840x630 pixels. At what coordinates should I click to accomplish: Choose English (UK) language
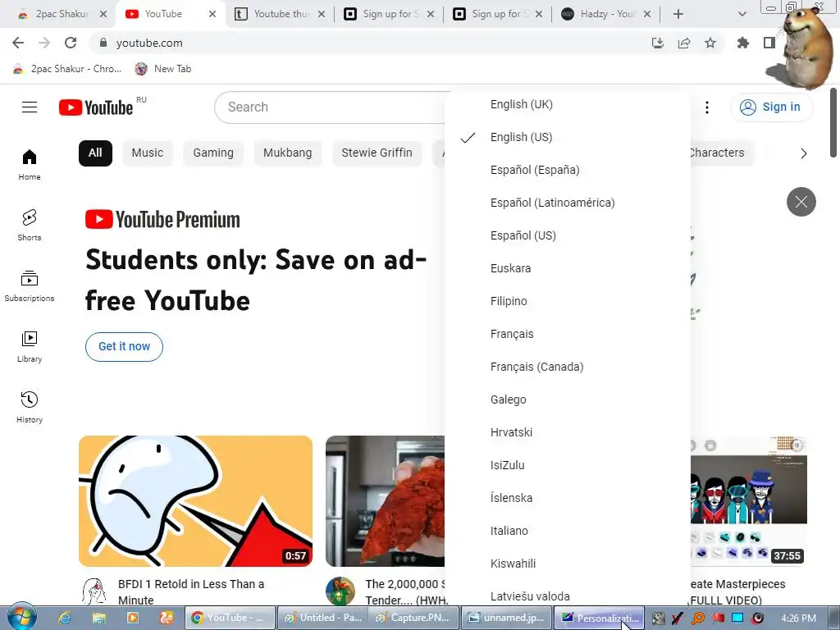pos(568,104)
